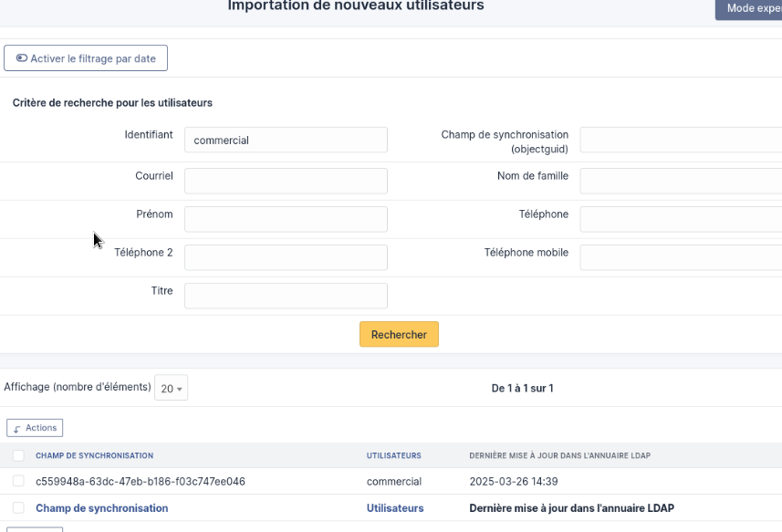Select the Téléphone 2 input box

point(286,257)
